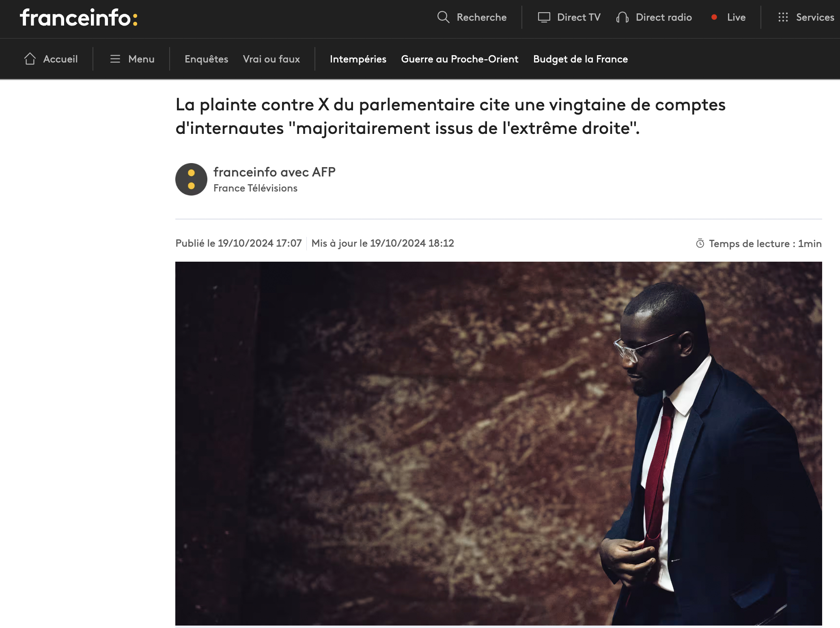Go to Intempéries topic
This screenshot has width=840, height=628.
pos(358,59)
